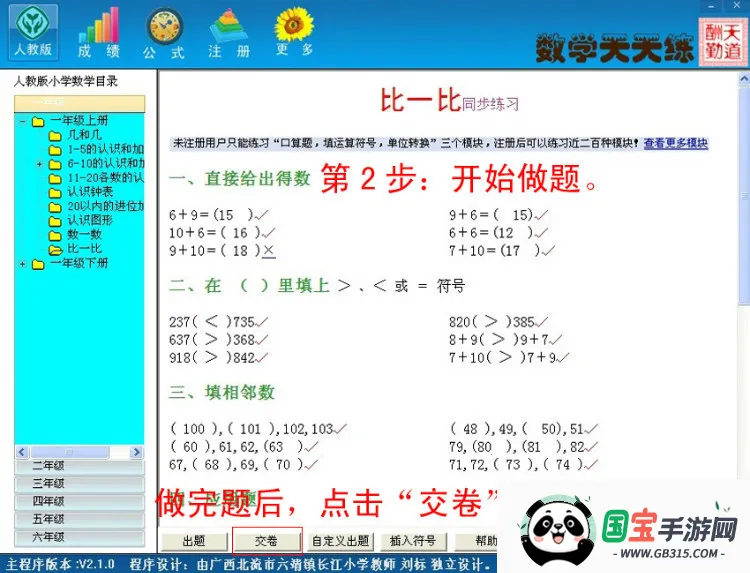Click the 比一比 page title

coord(420,100)
